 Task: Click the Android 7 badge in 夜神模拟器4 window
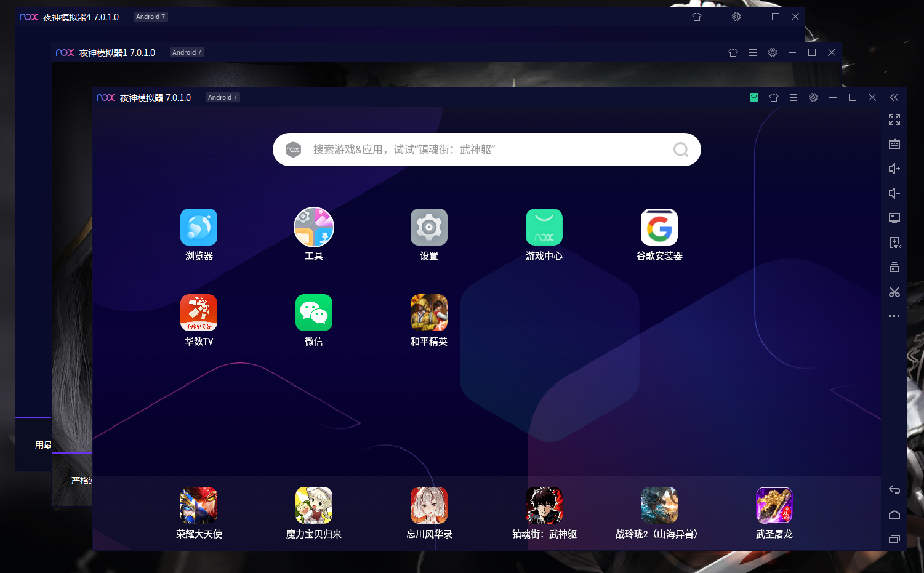[150, 17]
